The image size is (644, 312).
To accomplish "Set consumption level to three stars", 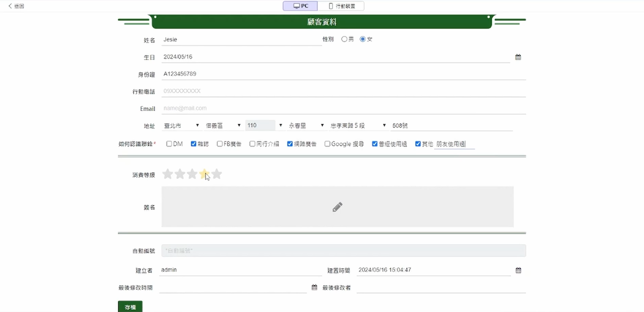I will click(192, 174).
